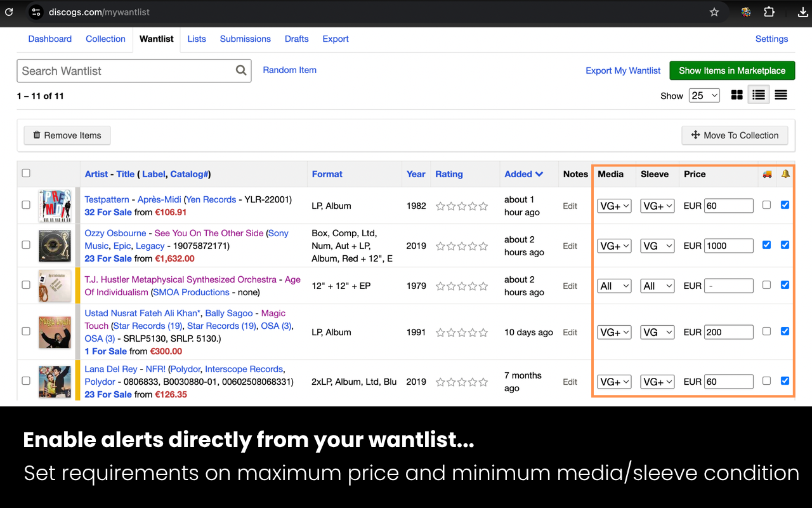Click Show Items in Marketplace button
The image size is (812, 508).
(732, 70)
